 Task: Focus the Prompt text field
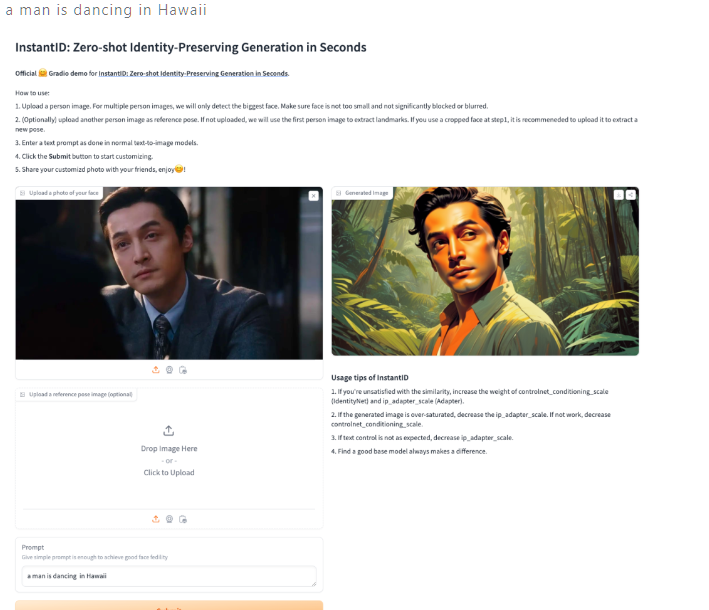169,576
